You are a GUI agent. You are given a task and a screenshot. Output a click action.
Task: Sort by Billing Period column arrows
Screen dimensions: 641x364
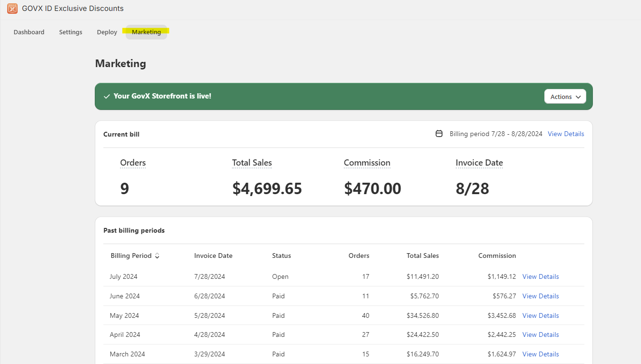157,256
